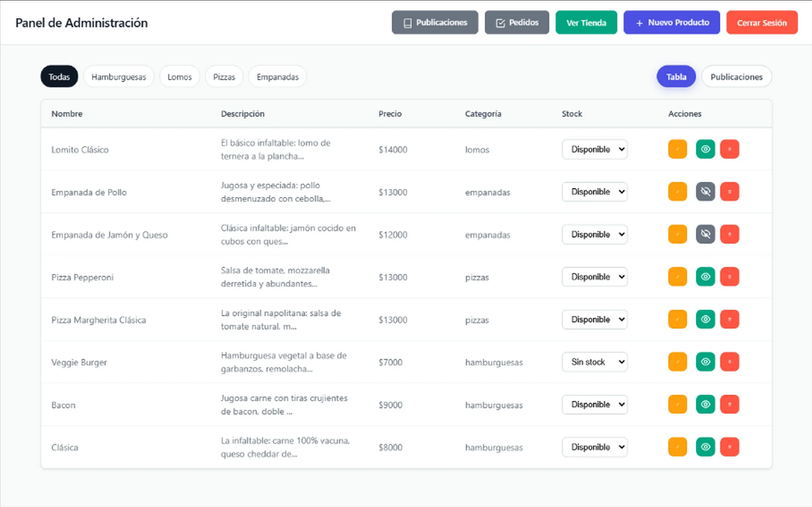
Task: Click the Nuevo Producto button
Action: pyautogui.click(x=672, y=22)
